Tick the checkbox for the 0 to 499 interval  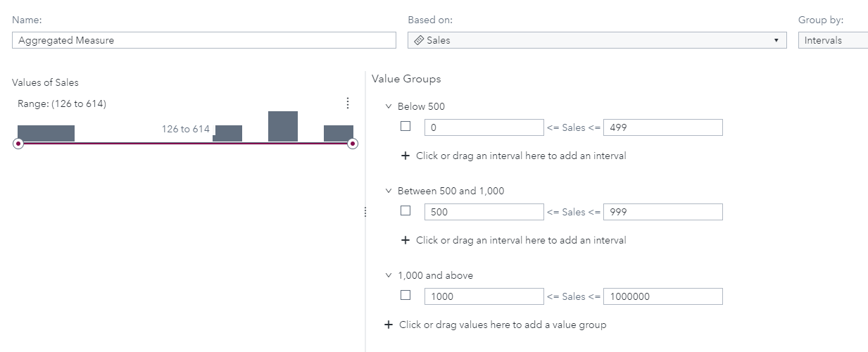click(405, 127)
